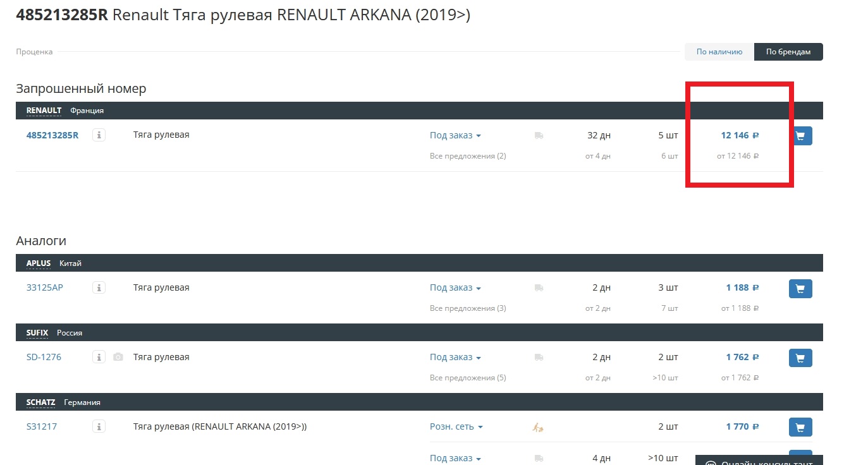Add SCHATZ S31217 to cart
The image size is (868, 465).
pyautogui.click(x=800, y=428)
